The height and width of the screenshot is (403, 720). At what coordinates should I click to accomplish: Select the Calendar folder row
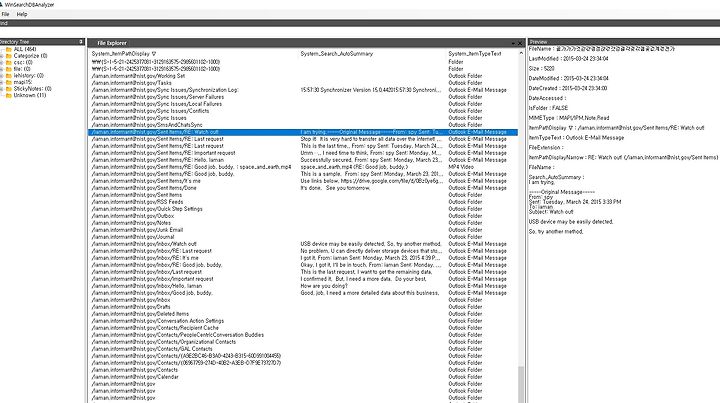point(303,377)
